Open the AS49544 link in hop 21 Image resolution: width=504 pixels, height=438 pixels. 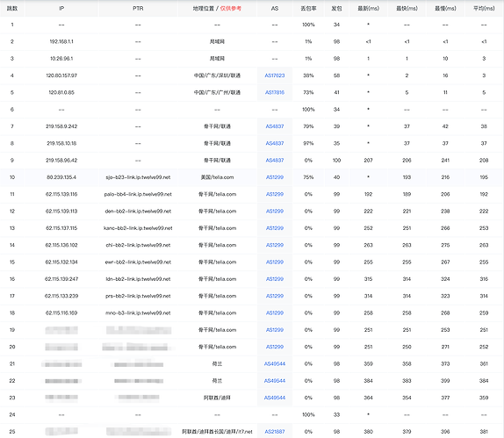click(x=275, y=364)
